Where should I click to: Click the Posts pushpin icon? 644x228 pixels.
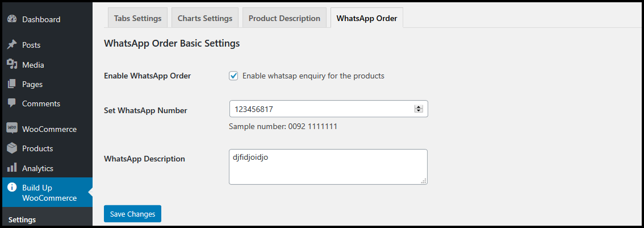tap(12, 45)
